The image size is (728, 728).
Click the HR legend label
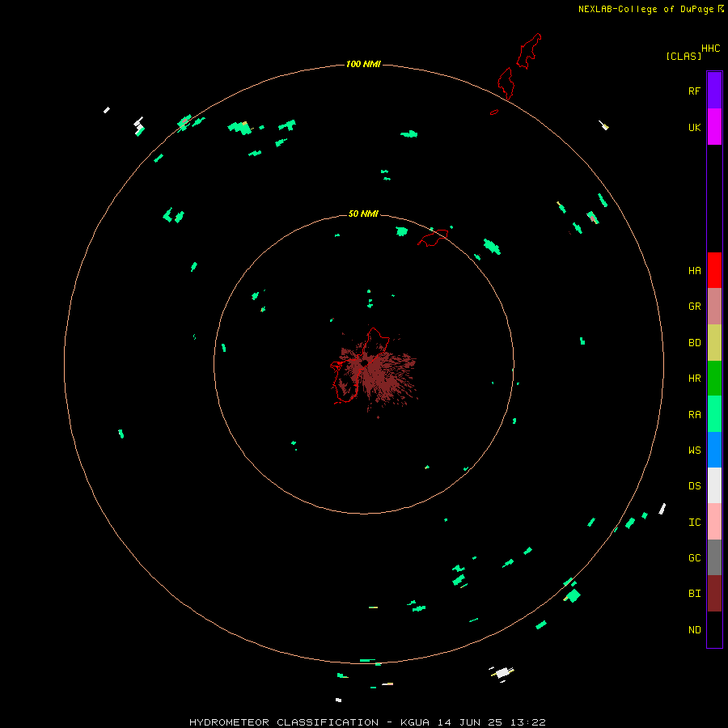click(694, 379)
